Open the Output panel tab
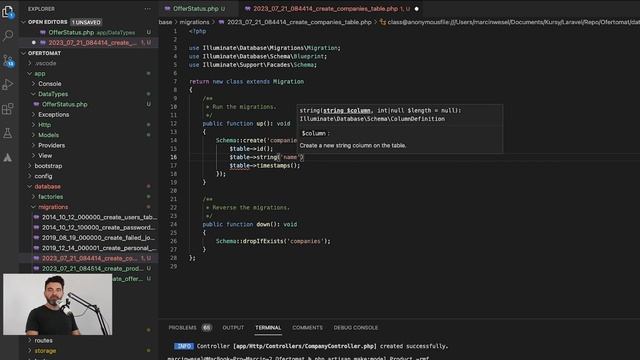Screen dimensions: 640x360 (233, 328)
